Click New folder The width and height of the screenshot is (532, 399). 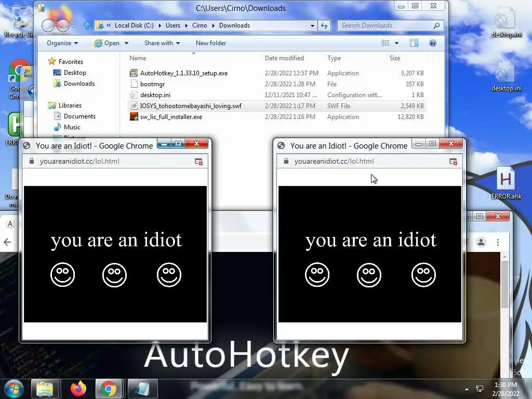pos(211,43)
